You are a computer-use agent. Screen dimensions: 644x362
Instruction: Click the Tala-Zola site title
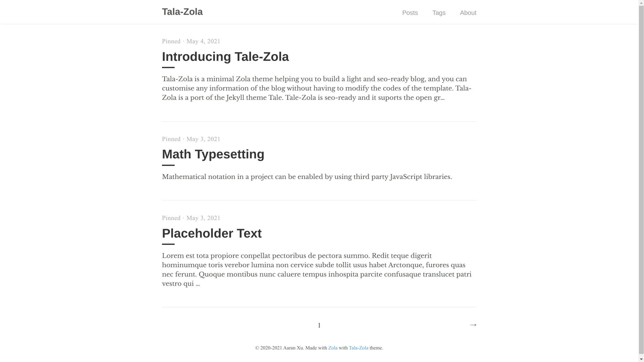tap(182, 12)
